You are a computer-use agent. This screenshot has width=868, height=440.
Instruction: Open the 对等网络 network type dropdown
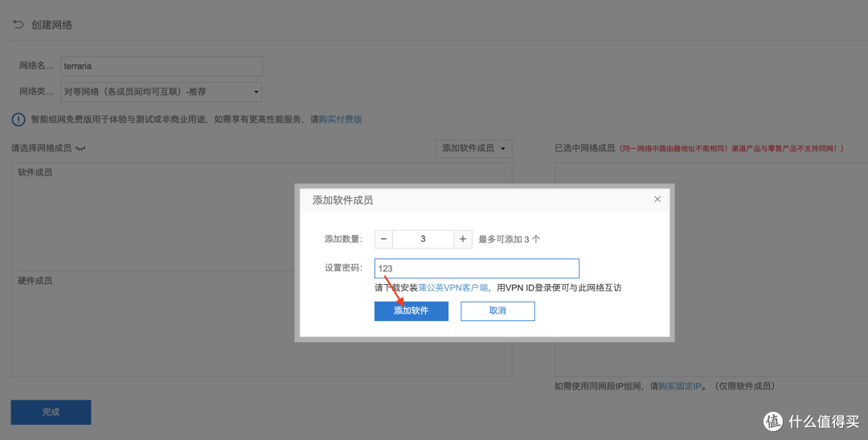pyautogui.click(x=161, y=92)
